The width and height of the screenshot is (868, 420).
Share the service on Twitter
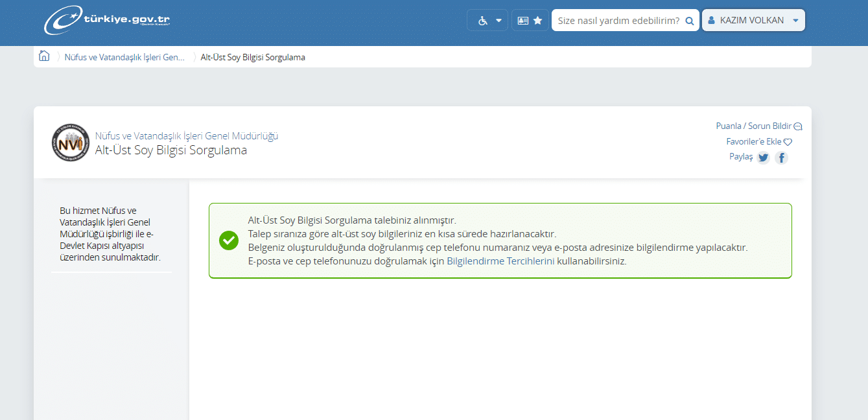pyautogui.click(x=764, y=157)
